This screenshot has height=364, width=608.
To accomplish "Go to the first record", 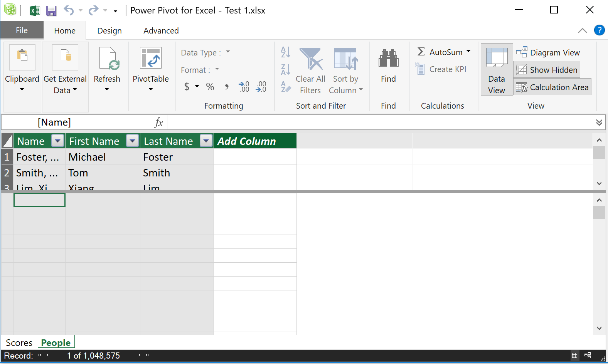I will pyautogui.click(x=39, y=356).
